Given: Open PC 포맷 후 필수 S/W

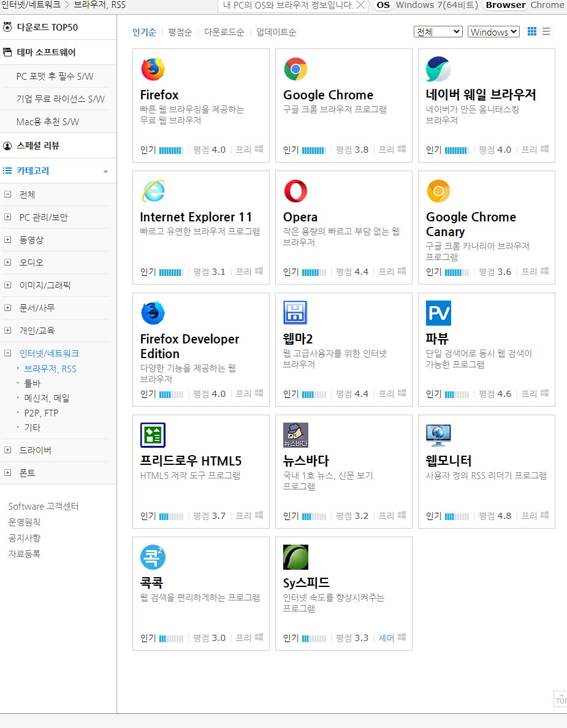Looking at the screenshot, I should tap(55, 76).
